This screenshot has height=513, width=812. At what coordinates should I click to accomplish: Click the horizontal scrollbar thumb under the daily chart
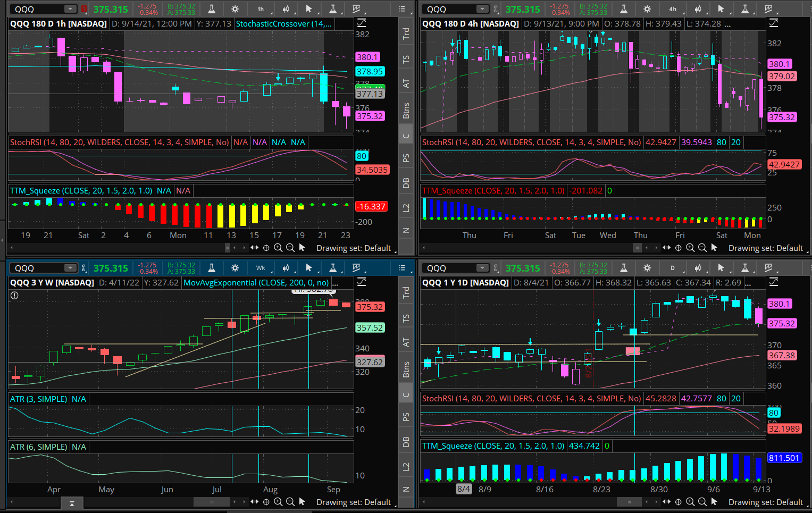point(629,502)
